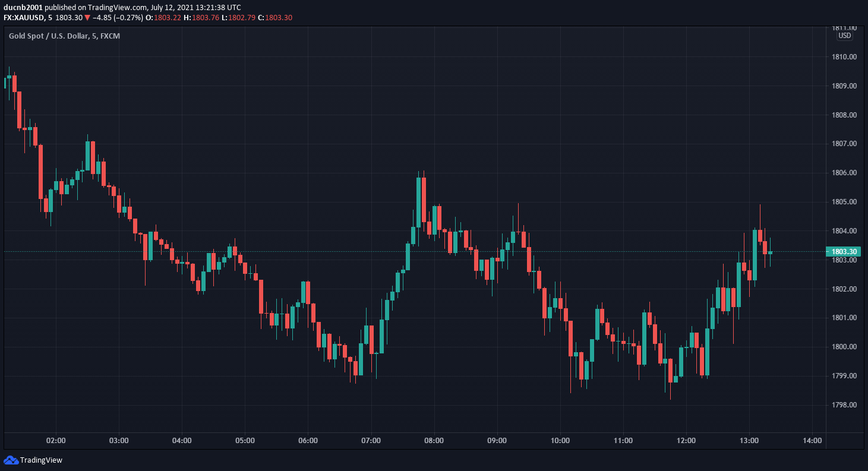This screenshot has width=868, height=471.
Task: Click the 08:00 time axis label
Action: tap(434, 441)
